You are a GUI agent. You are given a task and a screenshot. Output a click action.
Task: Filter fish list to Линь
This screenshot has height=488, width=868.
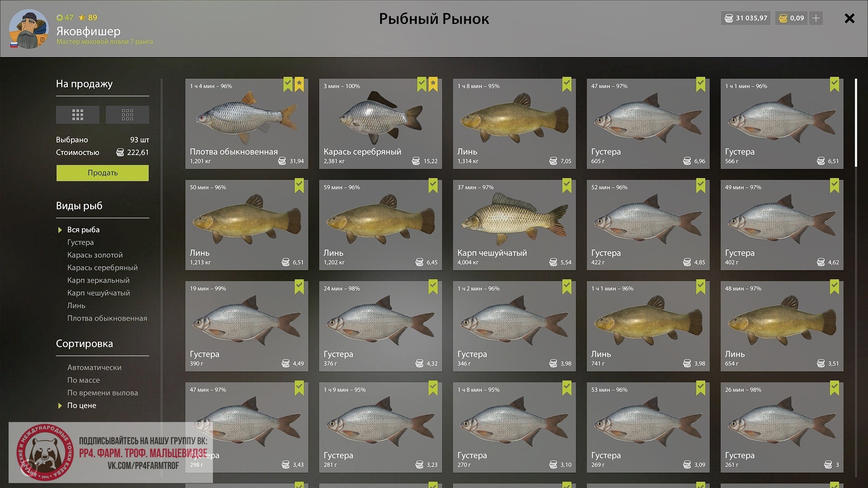[x=76, y=305]
